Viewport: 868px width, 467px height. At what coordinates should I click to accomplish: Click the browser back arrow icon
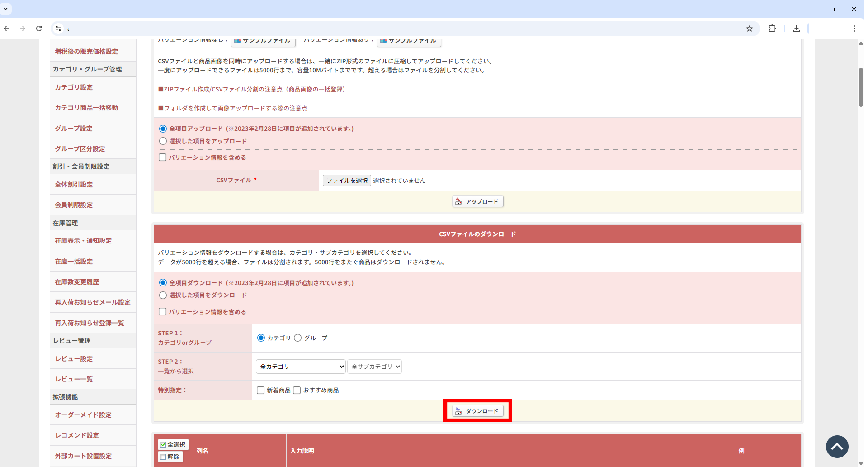tap(6, 29)
